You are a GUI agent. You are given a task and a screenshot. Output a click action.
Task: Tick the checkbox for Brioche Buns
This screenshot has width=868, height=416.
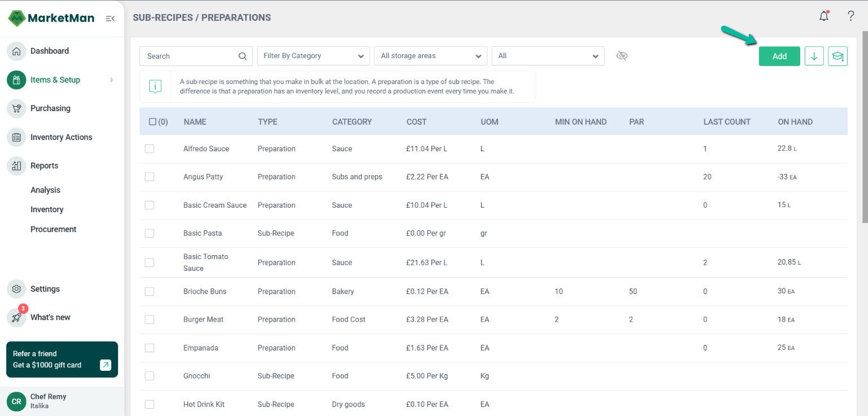coord(149,292)
